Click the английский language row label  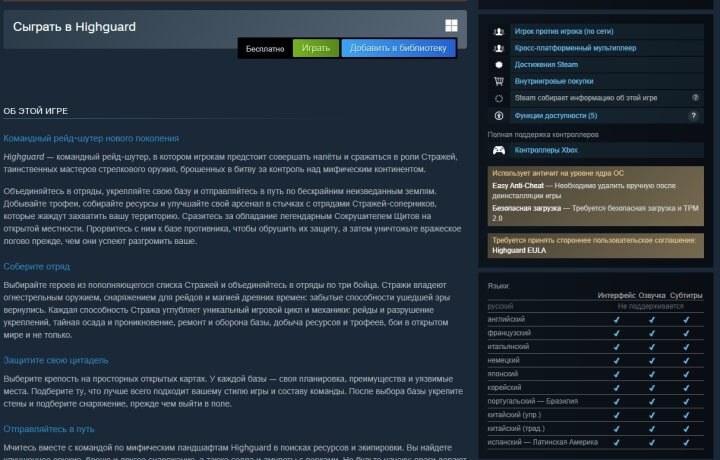point(506,319)
